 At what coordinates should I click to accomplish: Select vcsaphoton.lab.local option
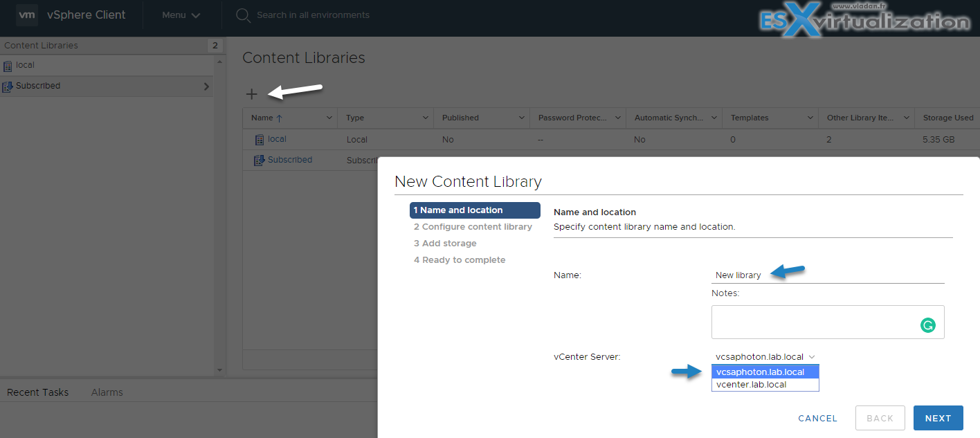(x=765, y=372)
